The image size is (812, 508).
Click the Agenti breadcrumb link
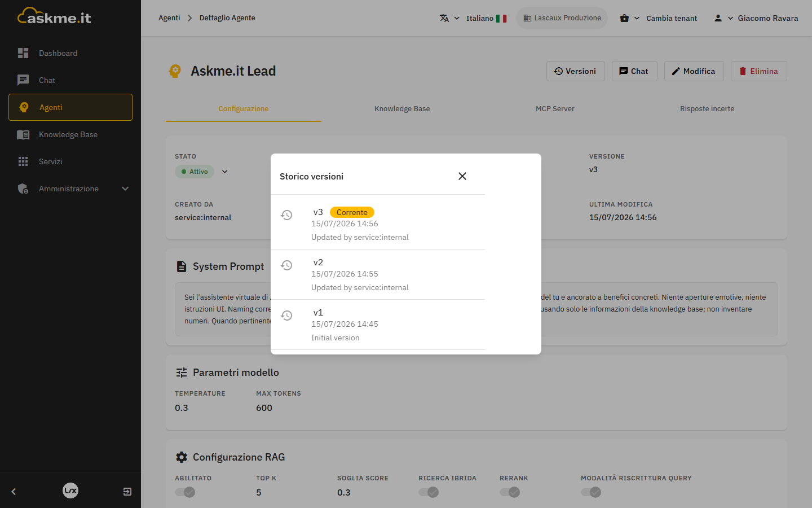coord(169,18)
